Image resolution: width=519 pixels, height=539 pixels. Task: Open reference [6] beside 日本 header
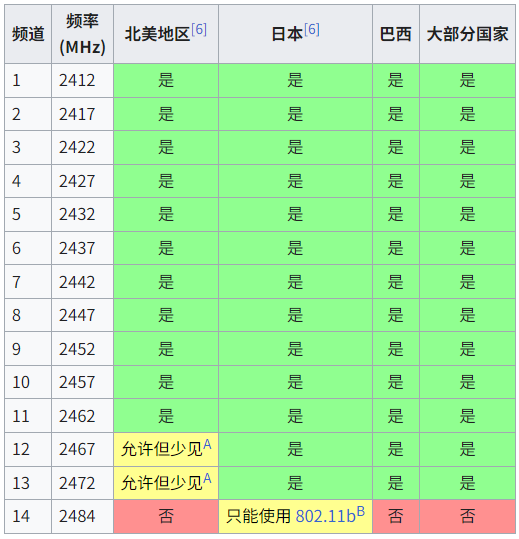point(312,30)
